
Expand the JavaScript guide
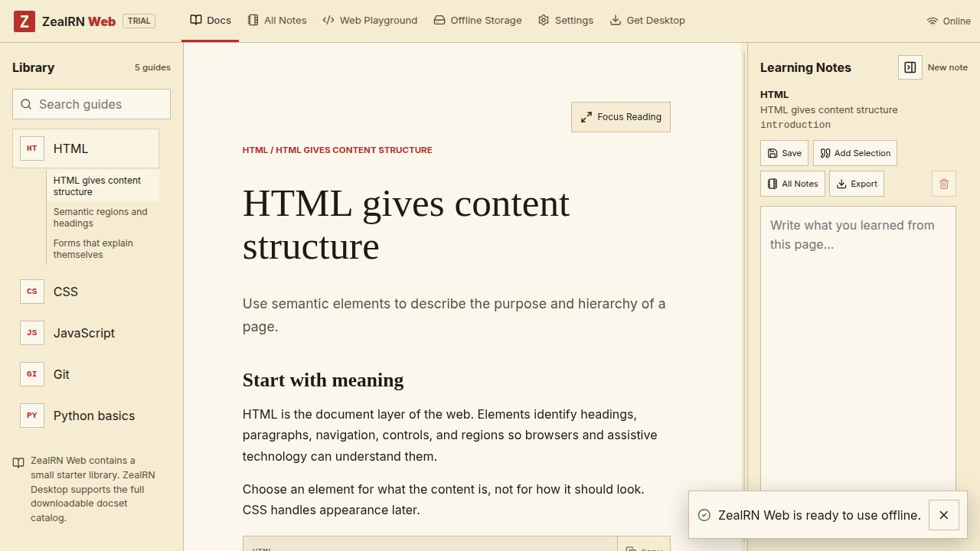click(86, 333)
